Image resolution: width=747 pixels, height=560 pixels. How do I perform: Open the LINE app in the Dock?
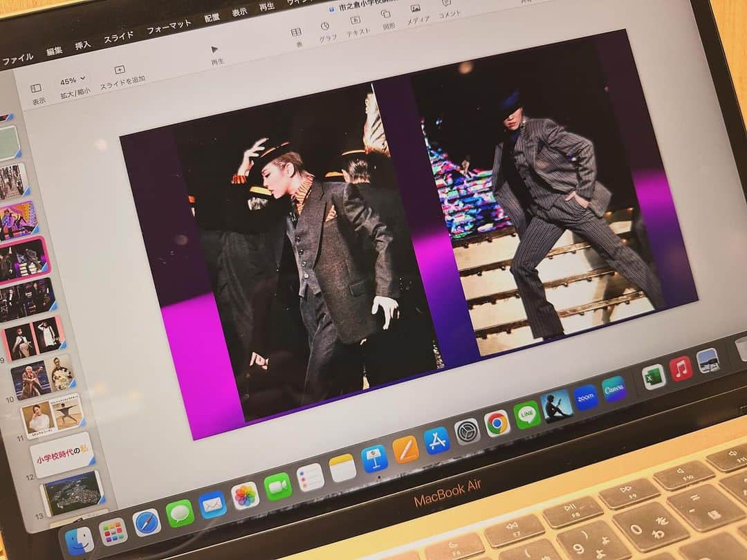(527, 414)
